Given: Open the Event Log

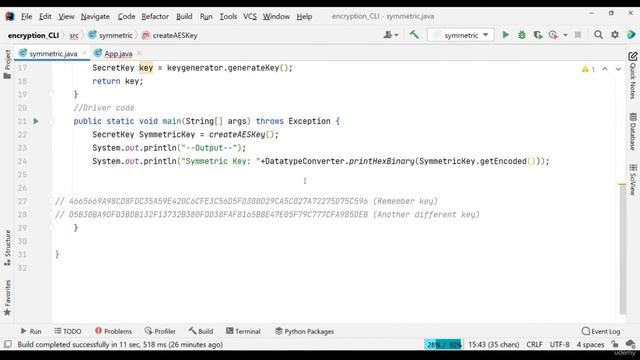Looking at the screenshot, I should pos(601,331).
